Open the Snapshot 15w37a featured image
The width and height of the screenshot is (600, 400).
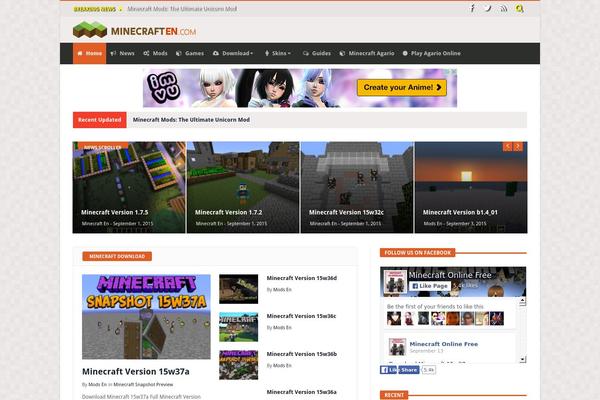tap(146, 317)
